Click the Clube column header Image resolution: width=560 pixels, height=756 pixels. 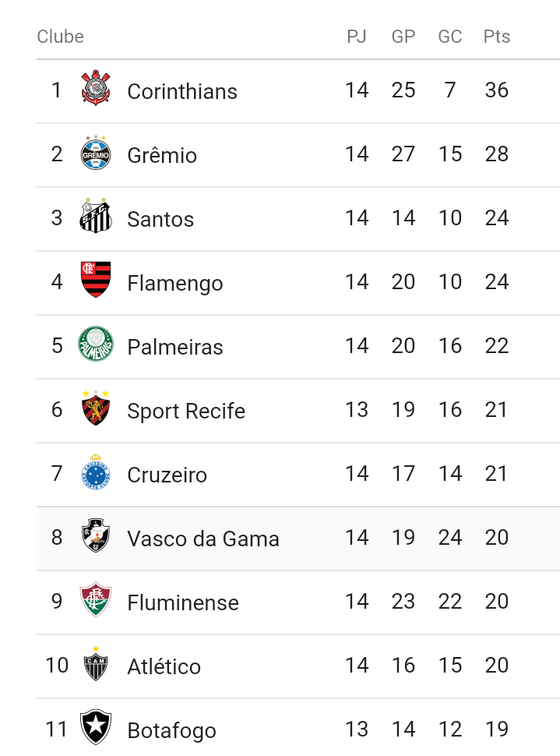coord(60,37)
